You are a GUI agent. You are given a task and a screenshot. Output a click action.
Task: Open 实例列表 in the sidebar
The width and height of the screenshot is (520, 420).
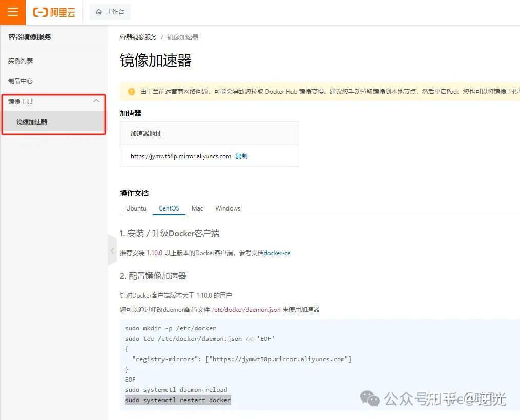[x=20, y=60]
